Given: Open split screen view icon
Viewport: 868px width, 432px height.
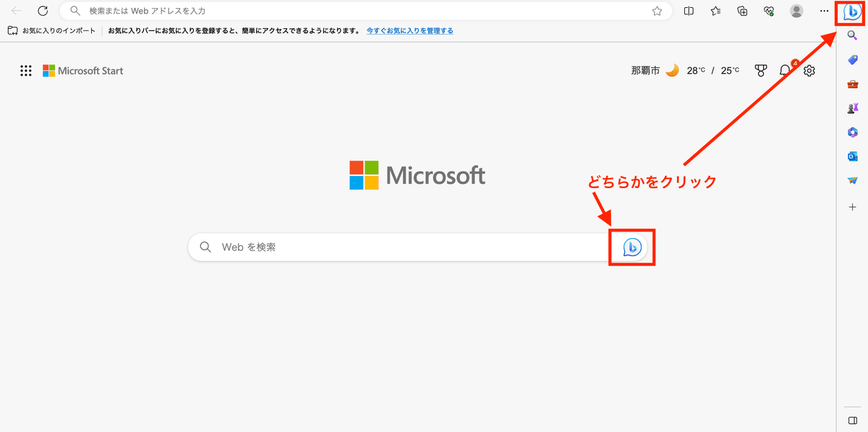Looking at the screenshot, I should point(689,11).
